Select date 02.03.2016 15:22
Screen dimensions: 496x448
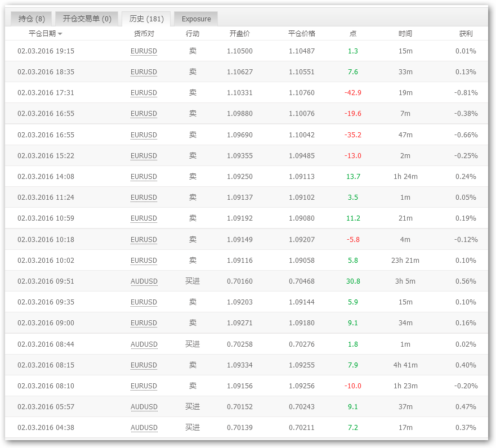pos(46,156)
